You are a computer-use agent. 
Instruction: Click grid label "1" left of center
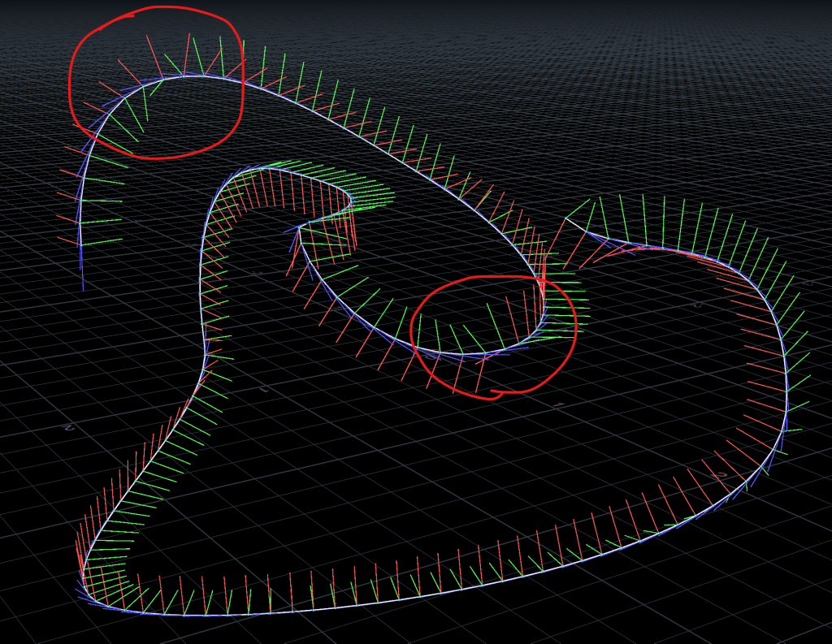[264, 390]
